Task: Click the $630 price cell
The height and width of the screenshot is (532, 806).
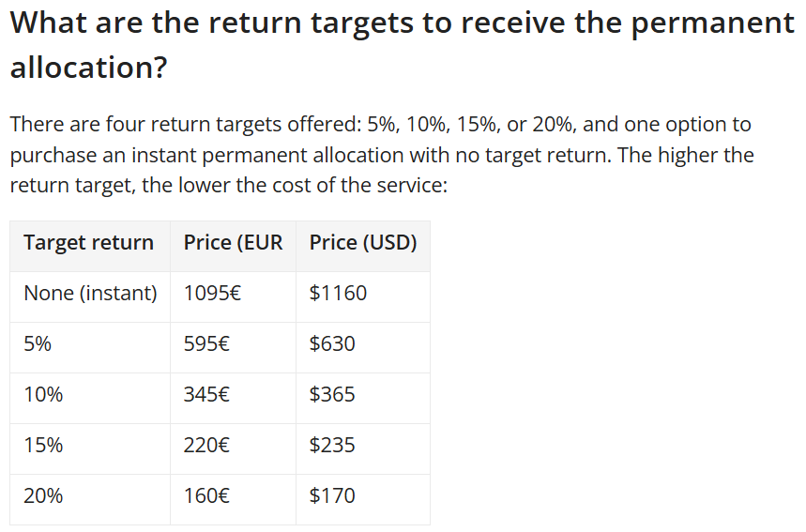Action: coord(332,344)
